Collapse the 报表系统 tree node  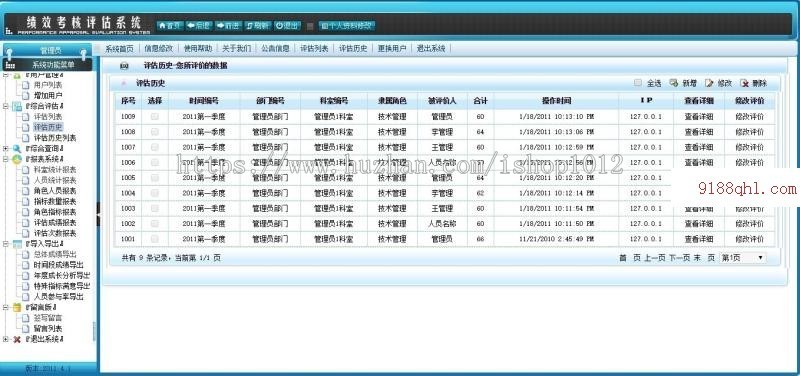6,159
